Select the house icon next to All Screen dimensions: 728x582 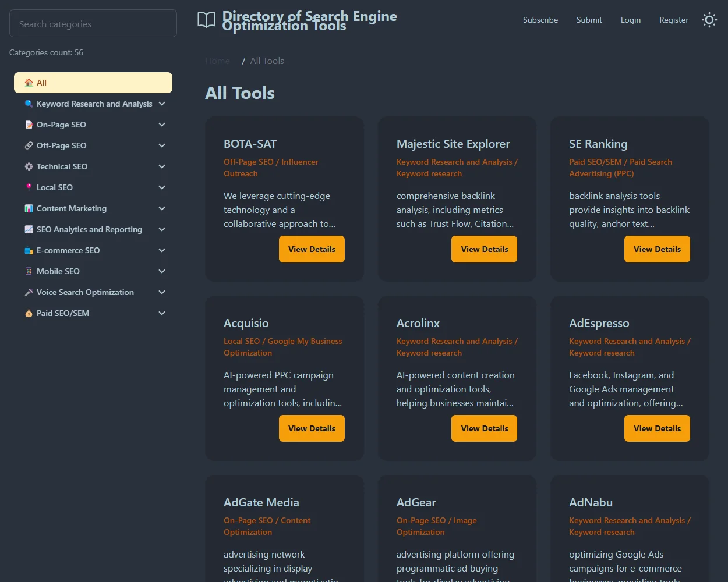(29, 82)
